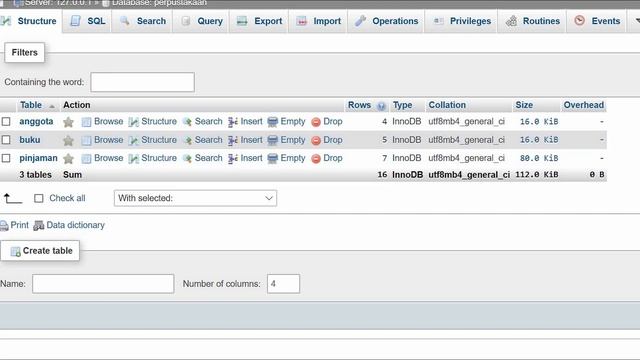Image resolution: width=640 pixels, height=360 pixels.
Task: Click the Search icon in anggota row
Action: [x=187, y=122]
